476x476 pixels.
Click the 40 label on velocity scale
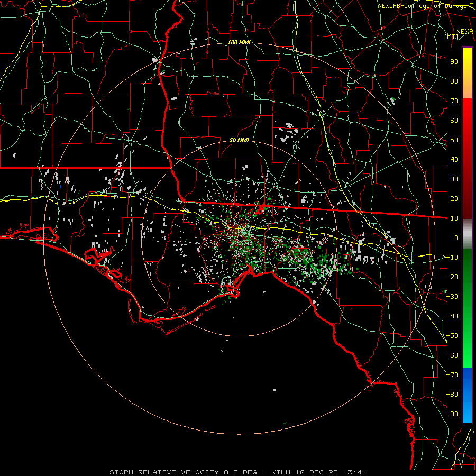click(x=454, y=159)
